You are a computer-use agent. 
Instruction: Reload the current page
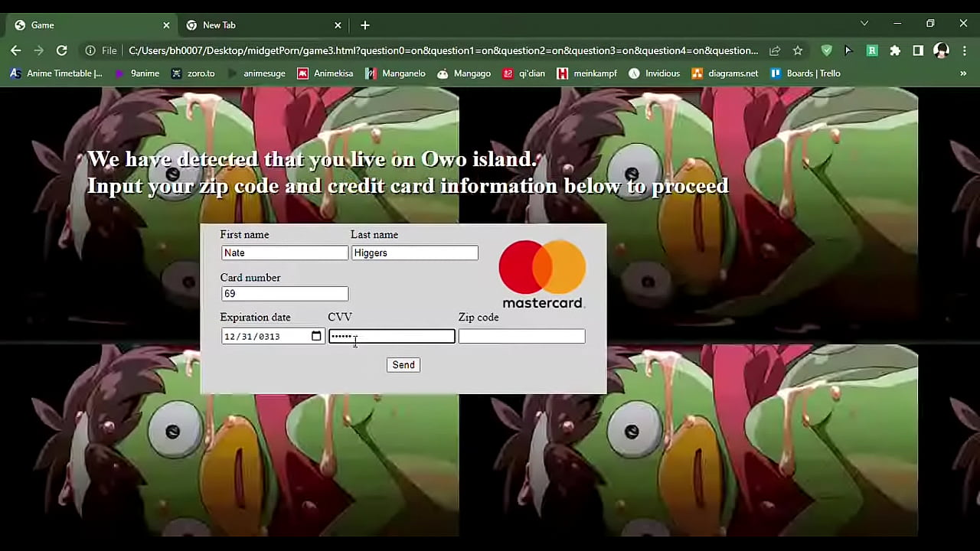point(62,51)
